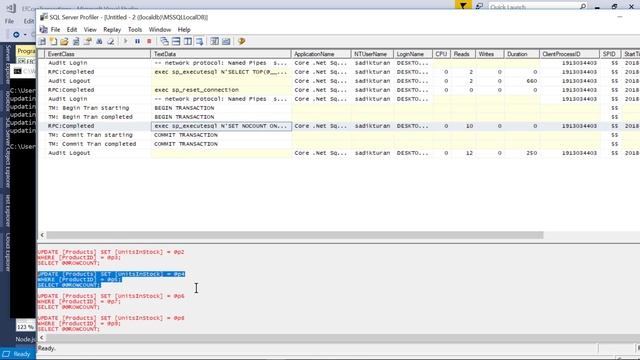The height and width of the screenshot is (360, 640).
Task: Select the Audit Logout row with duration 250
Action: coord(339,153)
